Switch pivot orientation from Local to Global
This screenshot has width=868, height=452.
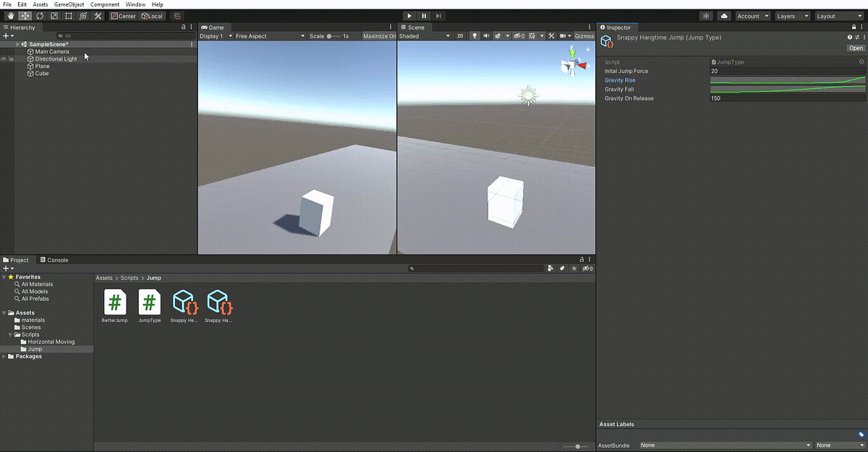pos(152,15)
